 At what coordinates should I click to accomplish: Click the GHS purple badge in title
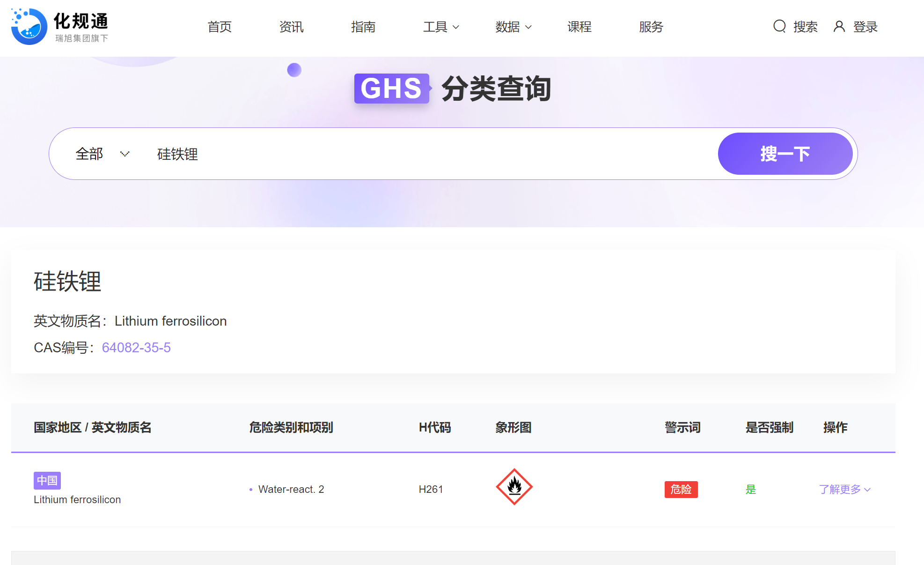point(391,89)
